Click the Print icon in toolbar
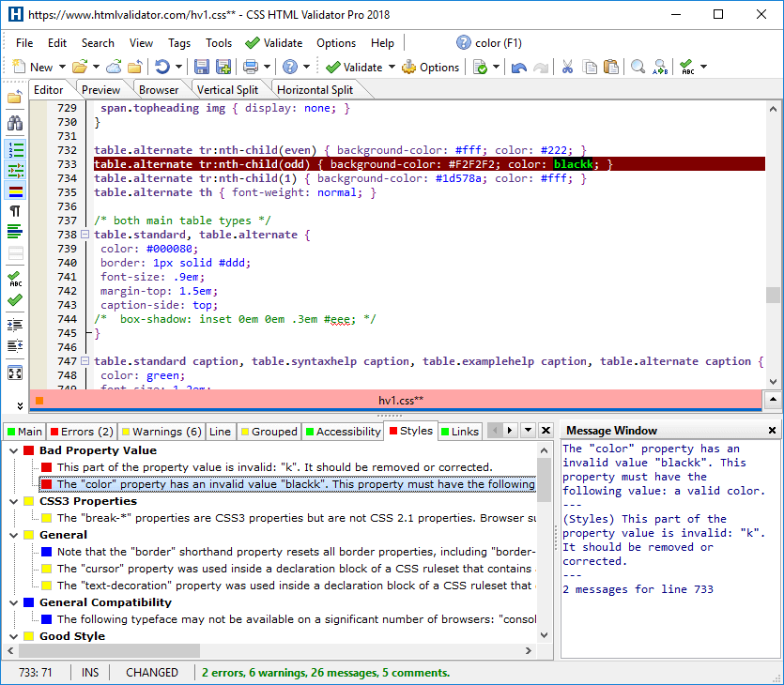The height and width of the screenshot is (685, 784). [x=251, y=67]
